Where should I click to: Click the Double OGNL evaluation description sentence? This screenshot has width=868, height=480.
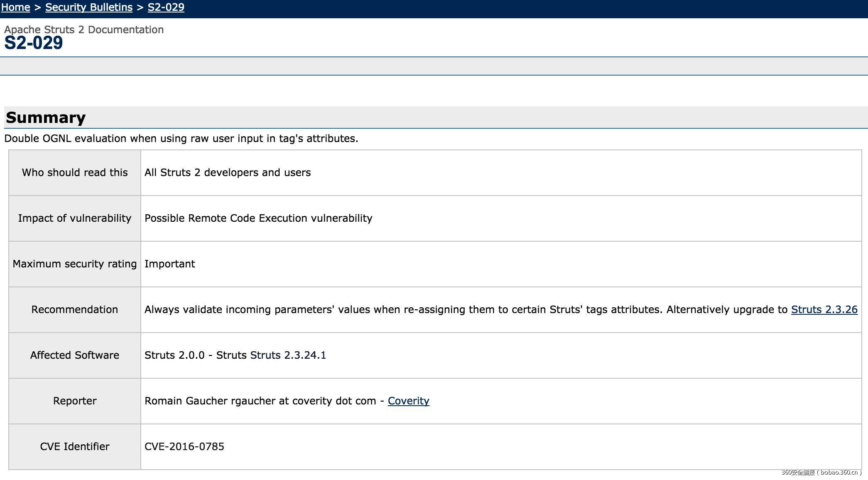(x=181, y=139)
